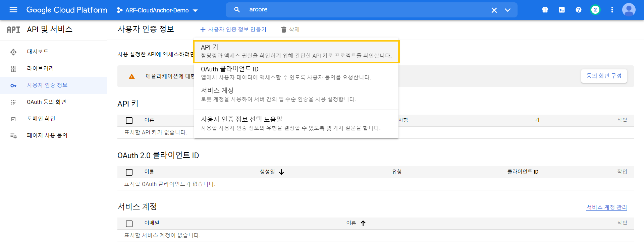
Task: Click the 대시보드 dashboard icon
Action: 13,52
